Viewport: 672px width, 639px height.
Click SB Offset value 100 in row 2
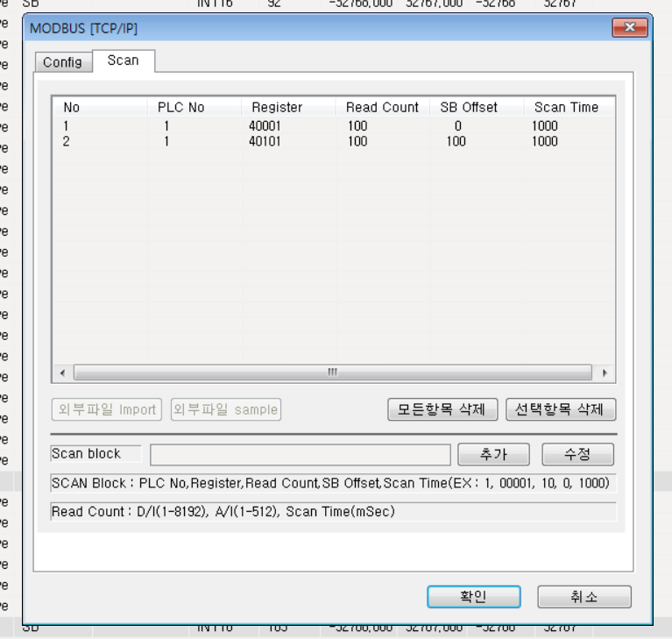pyautogui.click(x=456, y=141)
